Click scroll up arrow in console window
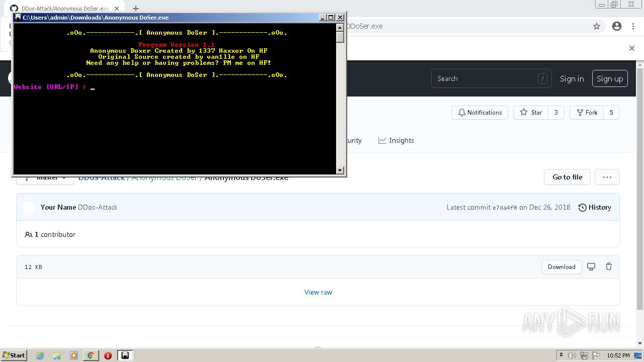Image resolution: width=644 pixels, height=362 pixels. coord(340,27)
